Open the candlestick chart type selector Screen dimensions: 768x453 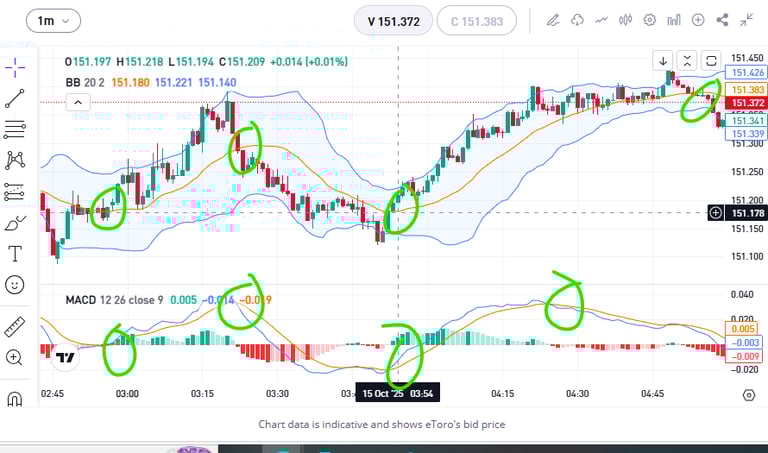625,20
